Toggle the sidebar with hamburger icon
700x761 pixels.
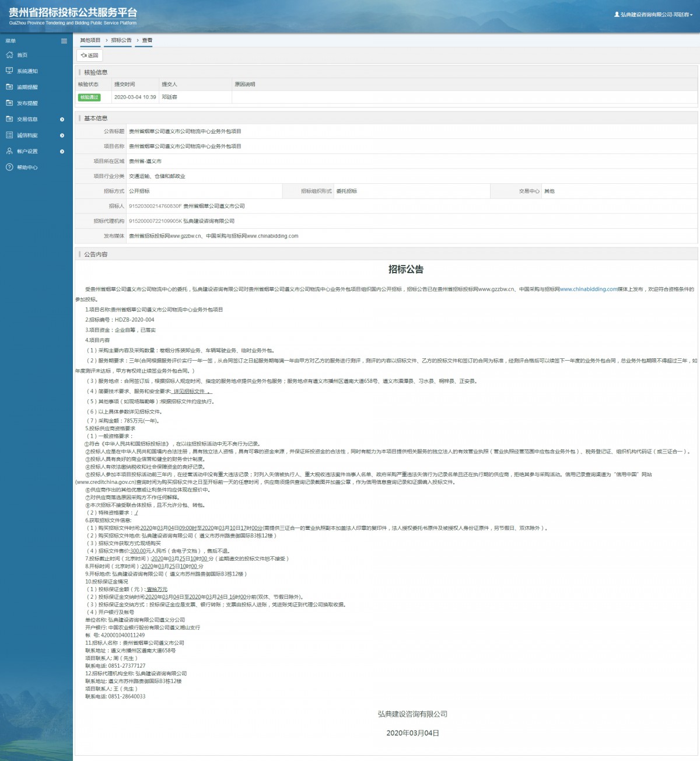point(64,41)
